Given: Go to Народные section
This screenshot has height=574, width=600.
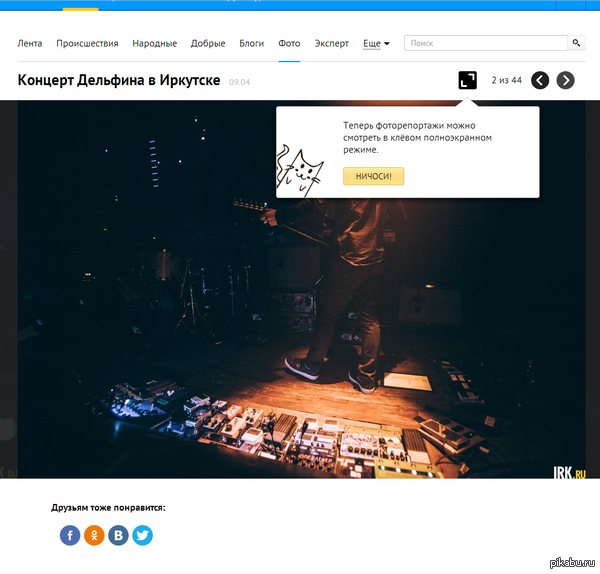Looking at the screenshot, I should (155, 43).
